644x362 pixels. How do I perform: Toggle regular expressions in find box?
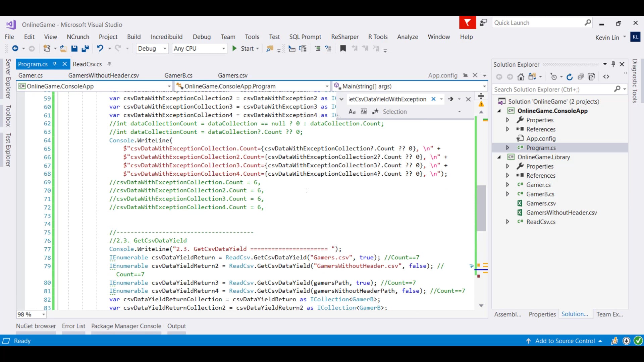(375, 112)
